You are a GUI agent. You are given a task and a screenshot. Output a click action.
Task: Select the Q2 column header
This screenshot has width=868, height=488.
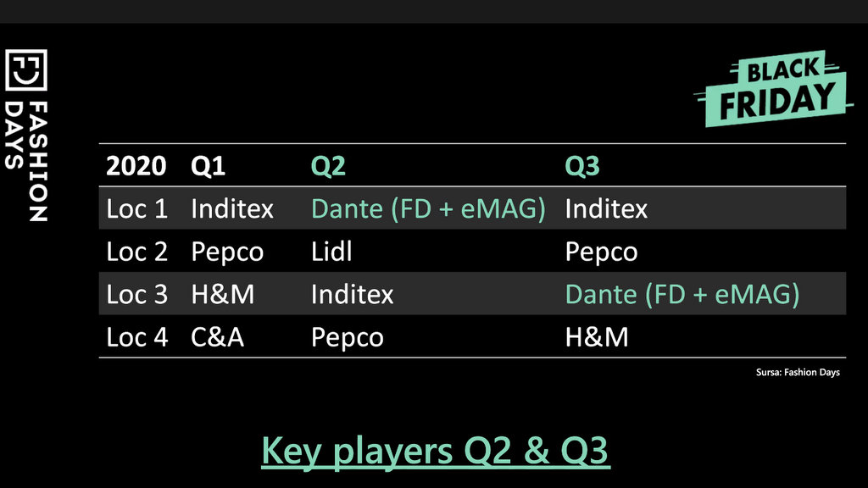point(328,165)
